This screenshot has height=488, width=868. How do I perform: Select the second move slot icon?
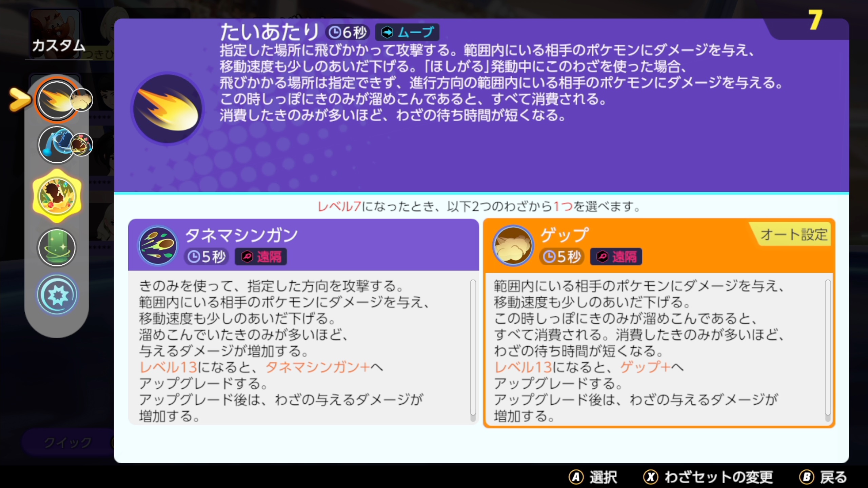click(57, 145)
